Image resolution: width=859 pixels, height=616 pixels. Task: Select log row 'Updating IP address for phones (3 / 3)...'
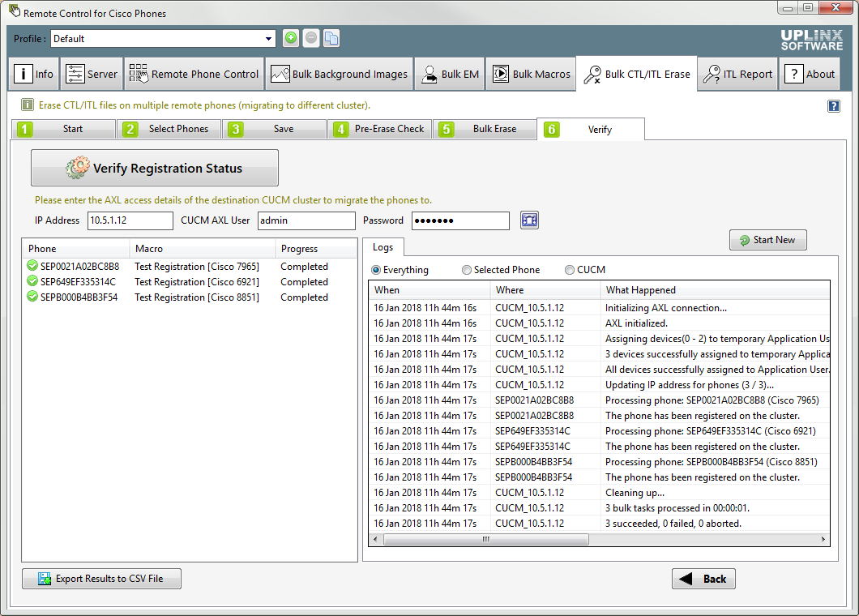600,385
